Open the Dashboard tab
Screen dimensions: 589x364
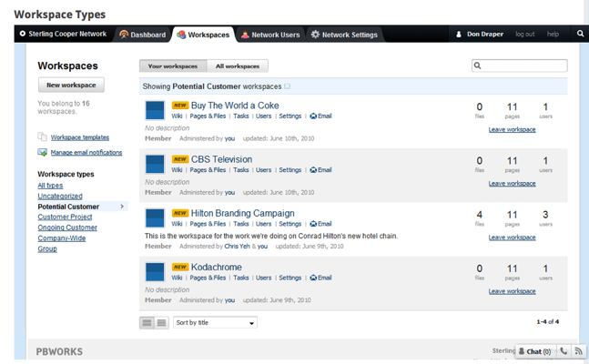click(x=142, y=35)
